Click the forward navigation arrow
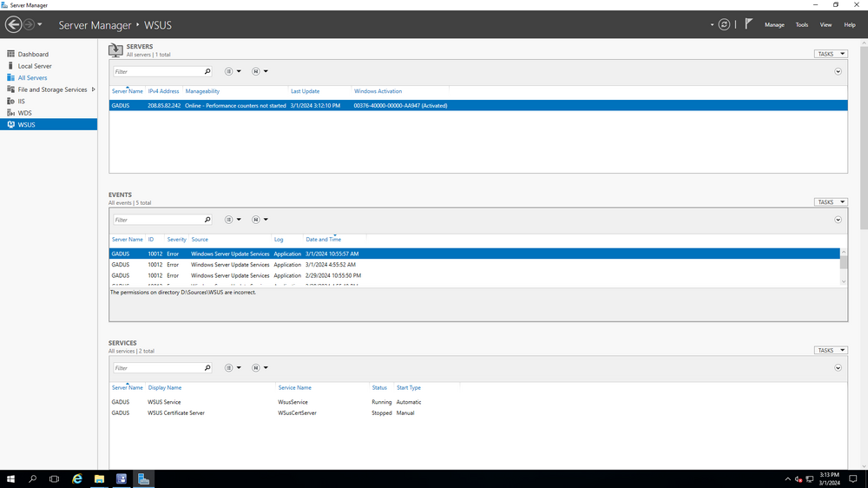The width and height of the screenshot is (868, 488). [x=29, y=24]
